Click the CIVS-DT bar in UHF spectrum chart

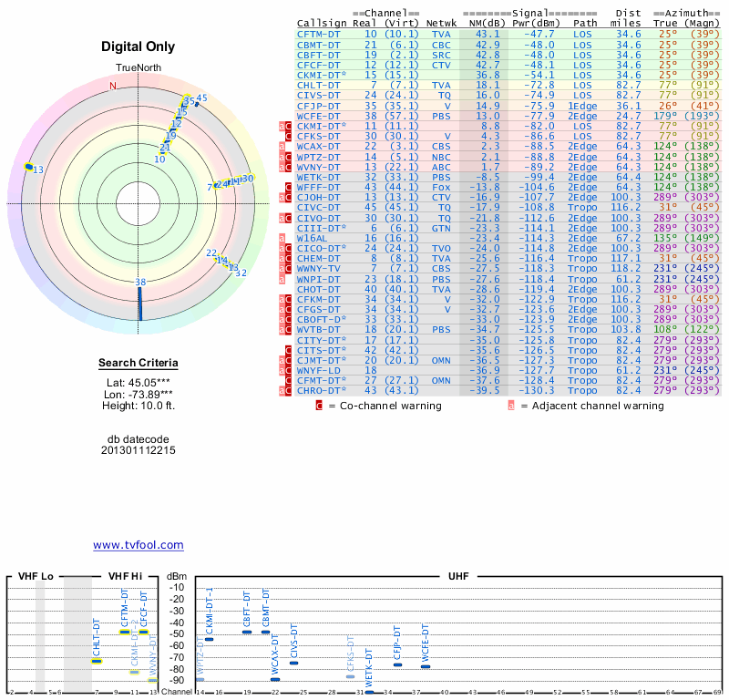293,664
